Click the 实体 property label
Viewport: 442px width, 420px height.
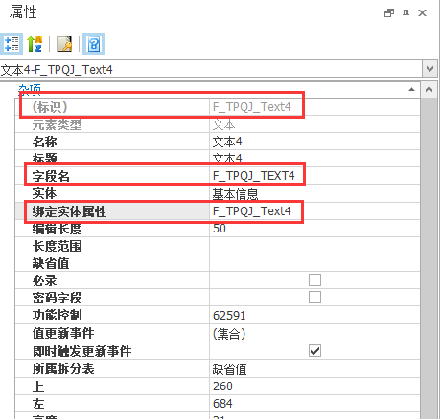click(45, 193)
